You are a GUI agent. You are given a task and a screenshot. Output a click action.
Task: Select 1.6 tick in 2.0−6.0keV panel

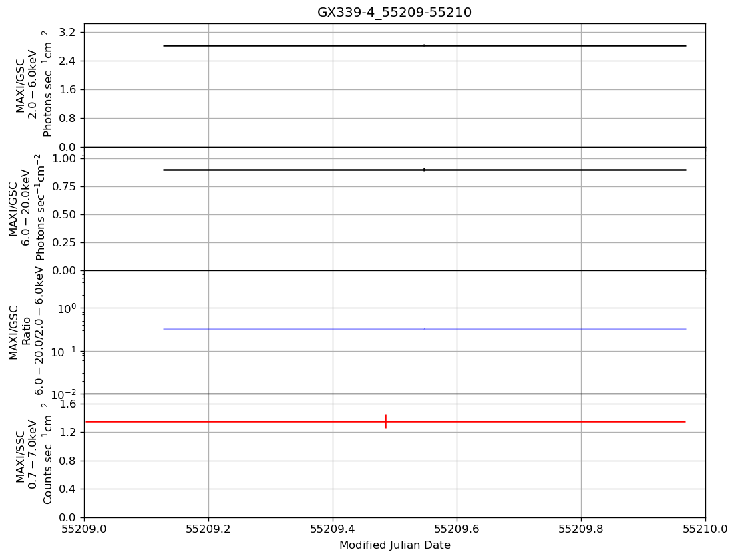pyautogui.click(x=67, y=89)
